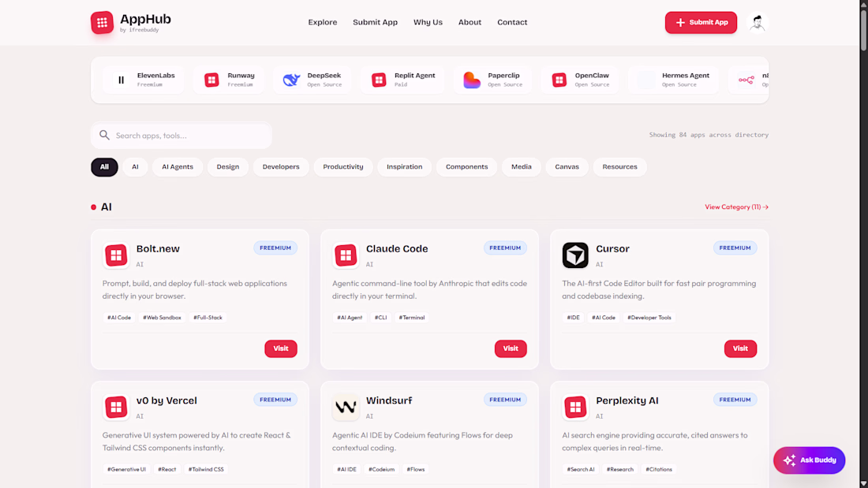Open View Category (11) link
The width and height of the screenshot is (868, 488).
(736, 207)
